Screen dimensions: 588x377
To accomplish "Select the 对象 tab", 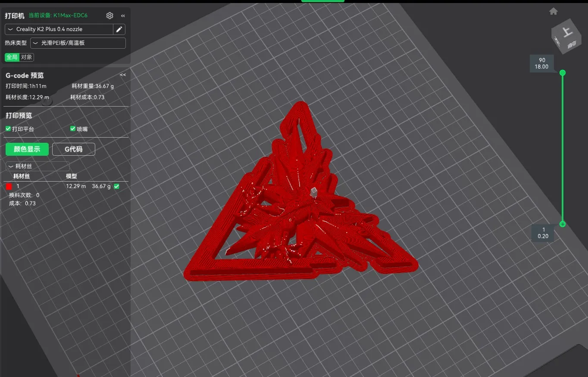I will click(26, 57).
